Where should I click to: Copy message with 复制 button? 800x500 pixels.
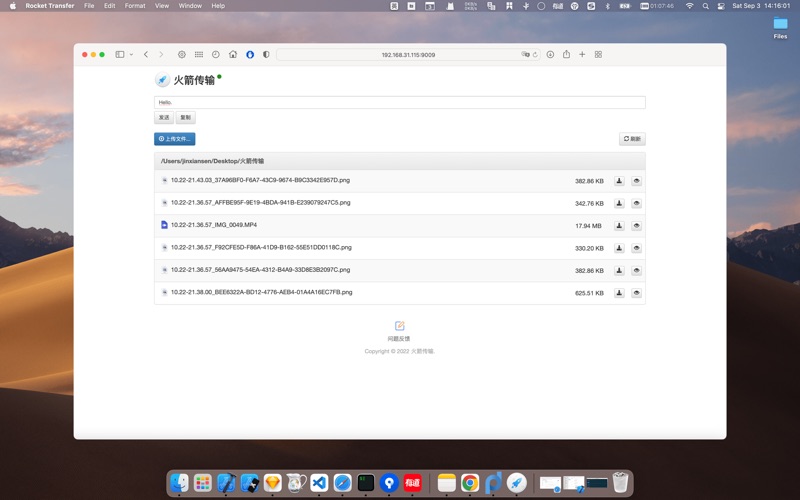[x=186, y=117]
